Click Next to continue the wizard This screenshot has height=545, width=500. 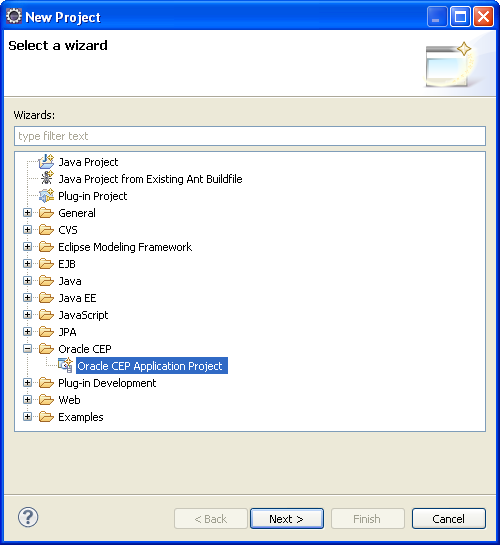287,519
